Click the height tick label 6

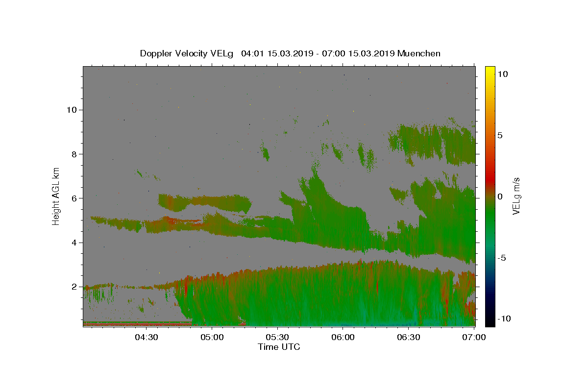pyautogui.click(x=74, y=198)
